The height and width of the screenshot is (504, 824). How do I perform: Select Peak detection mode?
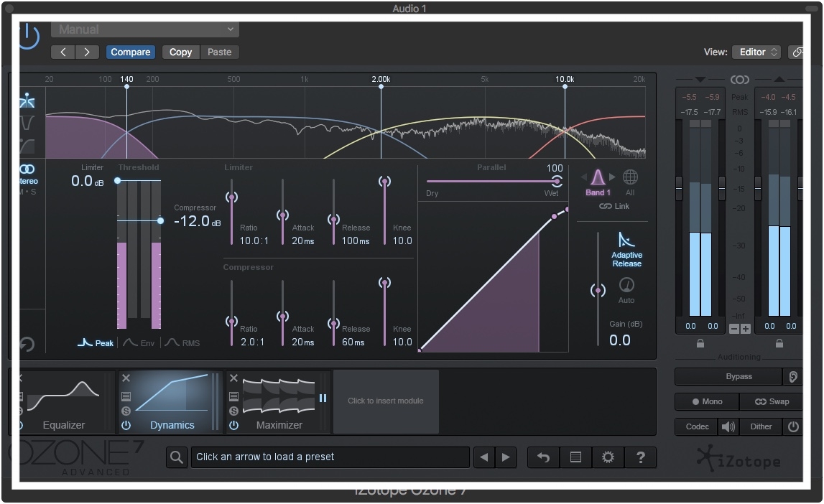[96, 343]
